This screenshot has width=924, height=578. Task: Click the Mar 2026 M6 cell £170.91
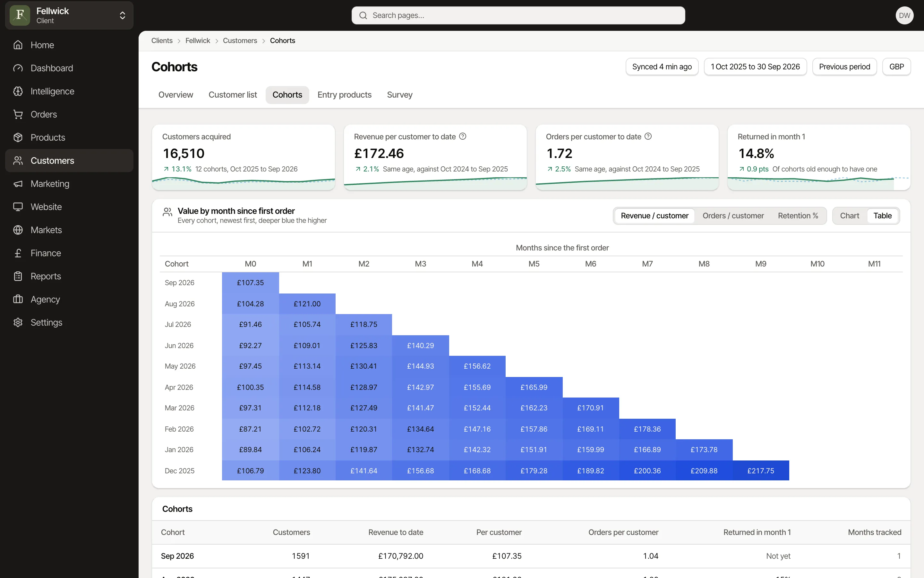click(x=590, y=408)
